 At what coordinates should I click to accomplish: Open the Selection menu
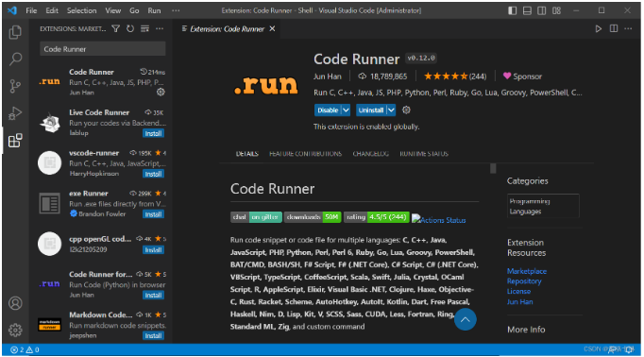82,10
